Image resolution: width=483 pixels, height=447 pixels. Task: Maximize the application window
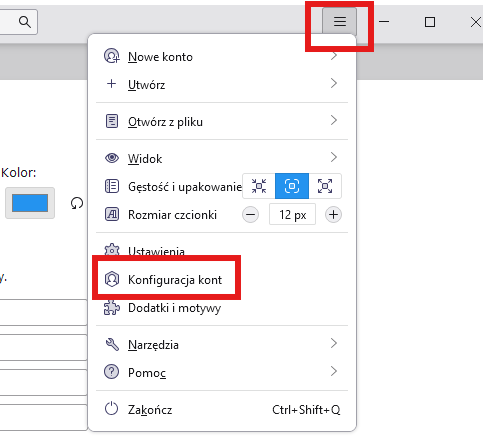[430, 22]
